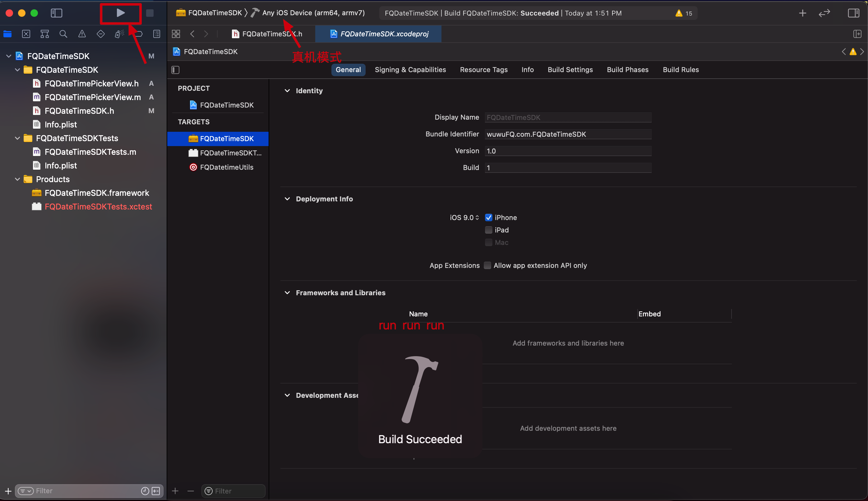Uncheck the iPhone device checkbox

tap(488, 218)
